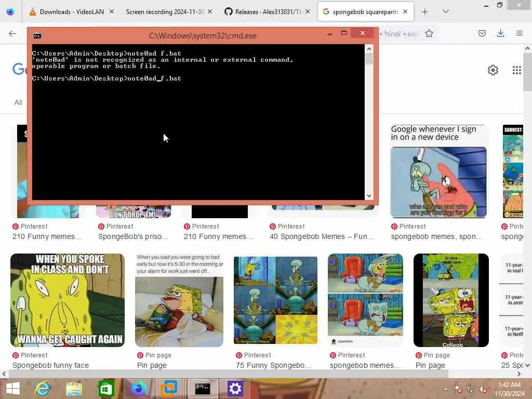Close the Screen recording tab
Screen dimensions: 532x399
tap(210, 12)
